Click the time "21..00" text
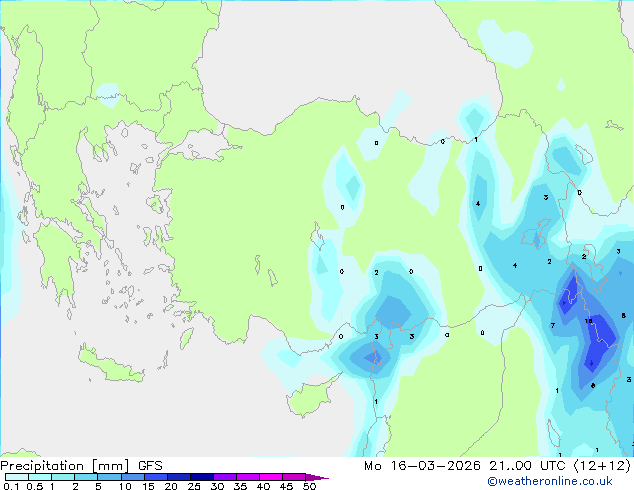634x490 pixels. [x=511, y=466]
